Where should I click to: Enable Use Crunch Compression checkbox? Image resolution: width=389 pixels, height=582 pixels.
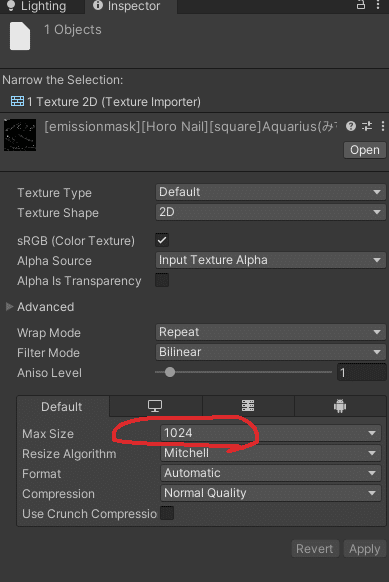pos(167,513)
